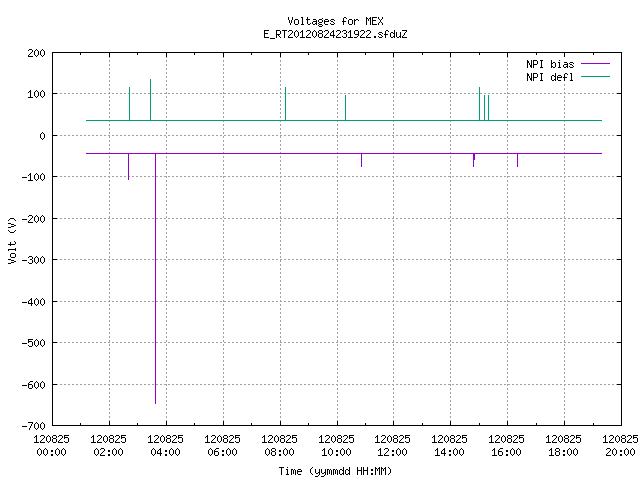Click the x-axis tick label 06:00
Screen dimensions: 640x480
pyautogui.click(x=222, y=452)
